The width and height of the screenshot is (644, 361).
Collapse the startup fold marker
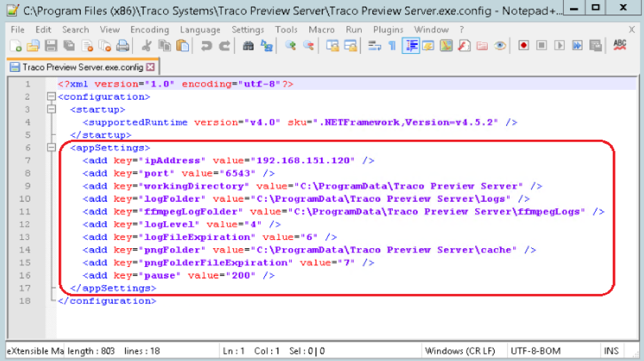coord(51,109)
